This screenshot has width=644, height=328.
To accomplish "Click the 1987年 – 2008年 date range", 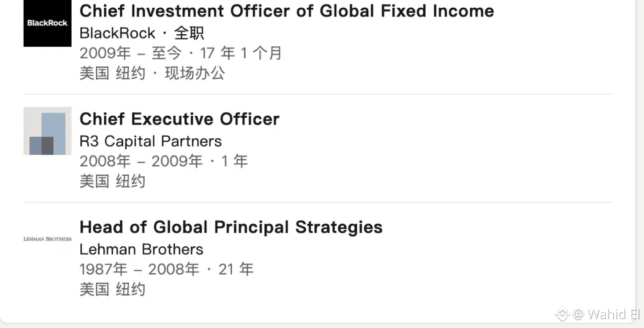I will coord(139,270).
